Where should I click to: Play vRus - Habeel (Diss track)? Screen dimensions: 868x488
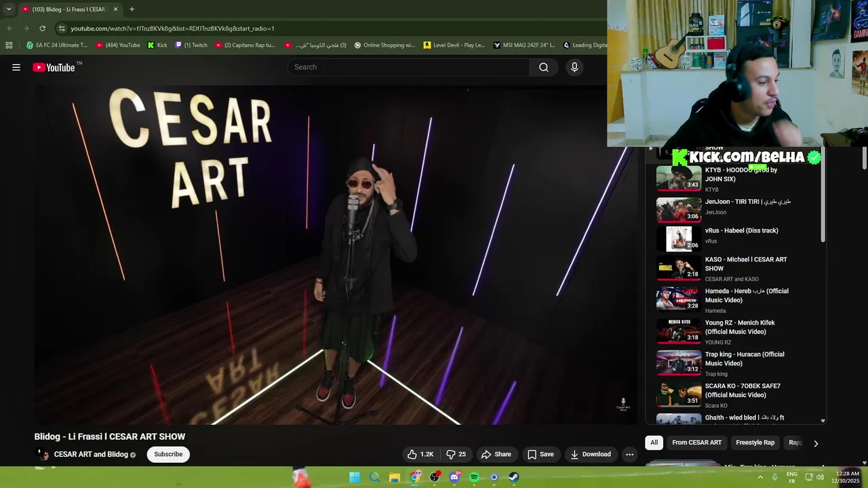(735, 239)
